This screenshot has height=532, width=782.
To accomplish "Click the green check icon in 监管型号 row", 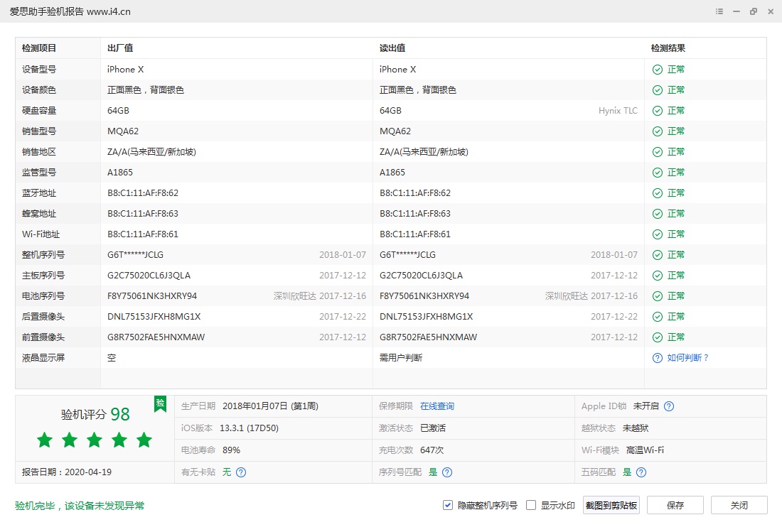I will click(658, 173).
